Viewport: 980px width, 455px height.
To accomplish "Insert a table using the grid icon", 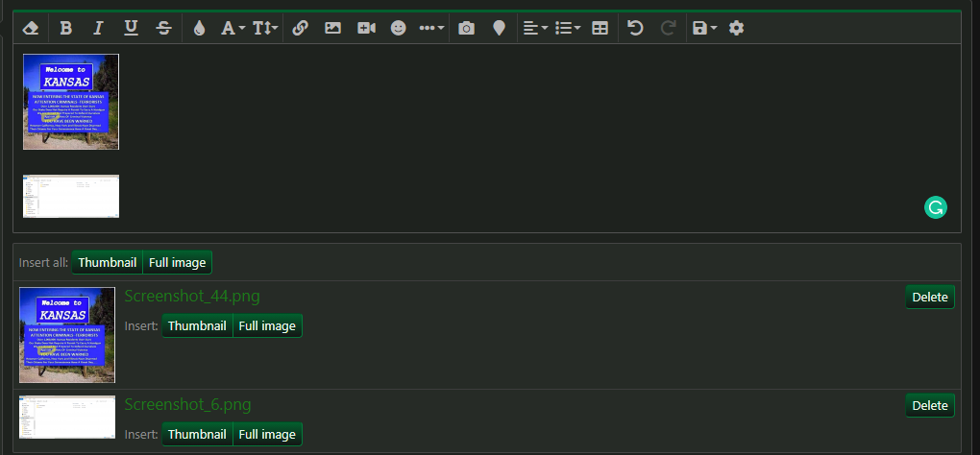I will [x=600, y=28].
